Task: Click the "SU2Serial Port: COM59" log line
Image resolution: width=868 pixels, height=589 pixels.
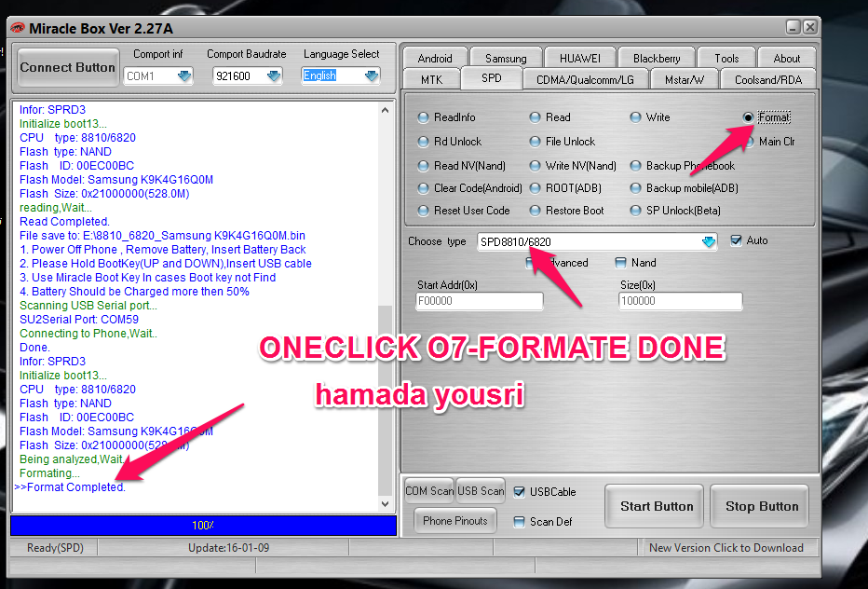Action: pyautogui.click(x=79, y=320)
